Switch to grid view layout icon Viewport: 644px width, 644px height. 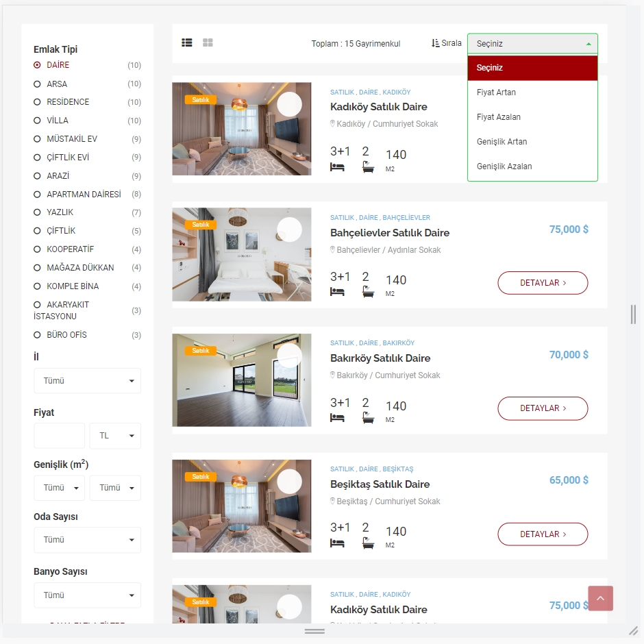[x=208, y=42]
